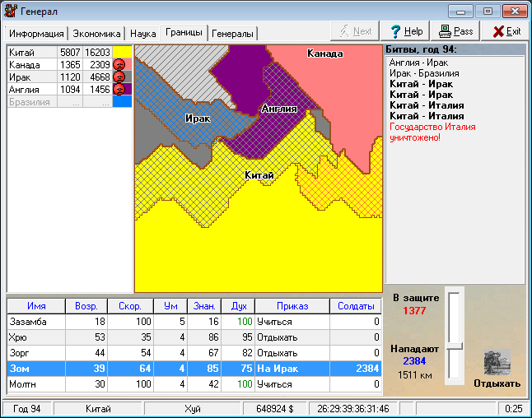This screenshot has height=418, width=532.
Task: Sort generals by Имя column header
Action: pos(36,306)
